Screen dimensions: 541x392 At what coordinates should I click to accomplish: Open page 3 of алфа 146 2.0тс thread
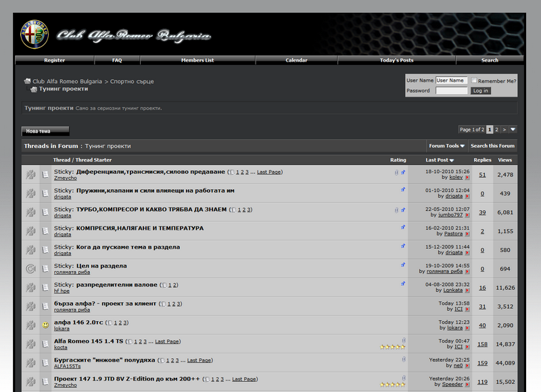pos(125,322)
